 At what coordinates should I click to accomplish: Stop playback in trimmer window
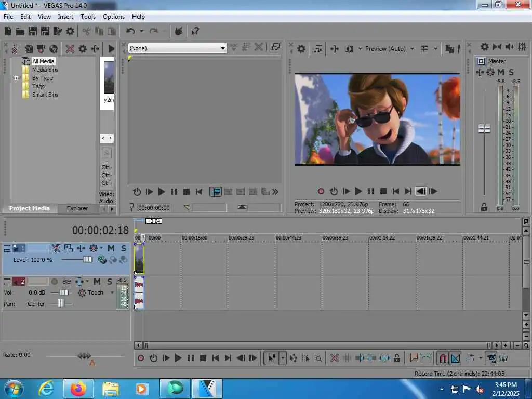(187, 192)
